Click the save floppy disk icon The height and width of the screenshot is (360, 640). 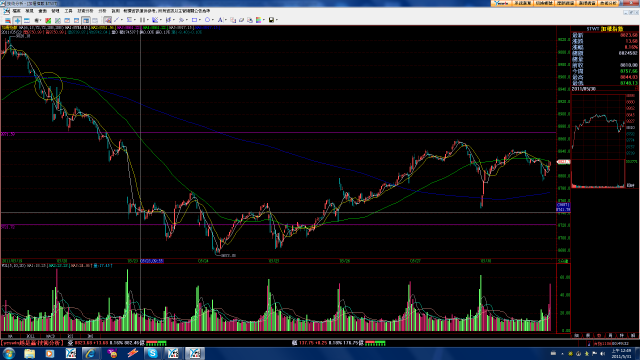(x=271, y=20)
